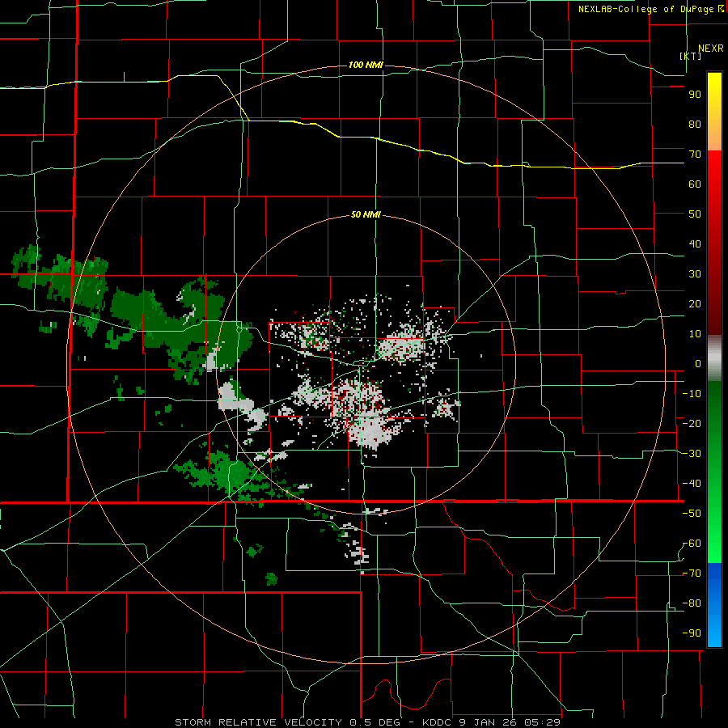Click the 50 value on the velocity scale
Image resolution: width=728 pixels, height=728 pixels.
[695, 214]
